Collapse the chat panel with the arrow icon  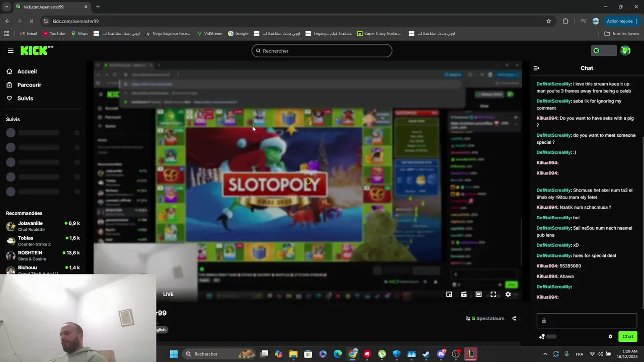click(x=536, y=68)
